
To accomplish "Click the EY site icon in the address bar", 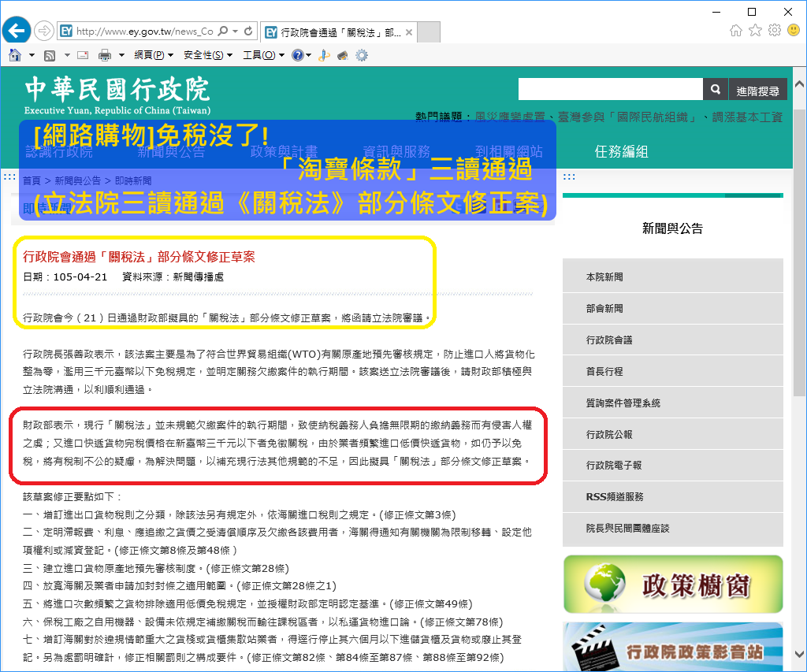I will coord(66,31).
